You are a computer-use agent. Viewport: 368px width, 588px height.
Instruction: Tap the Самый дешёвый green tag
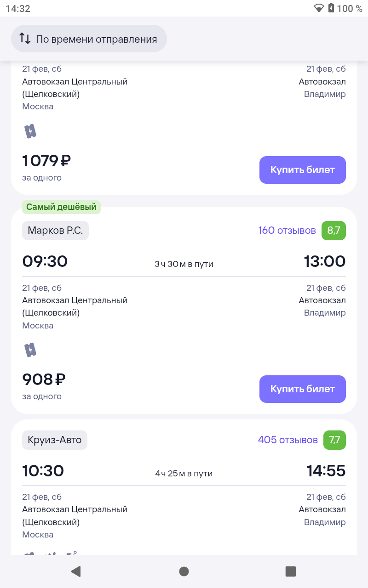(x=61, y=207)
